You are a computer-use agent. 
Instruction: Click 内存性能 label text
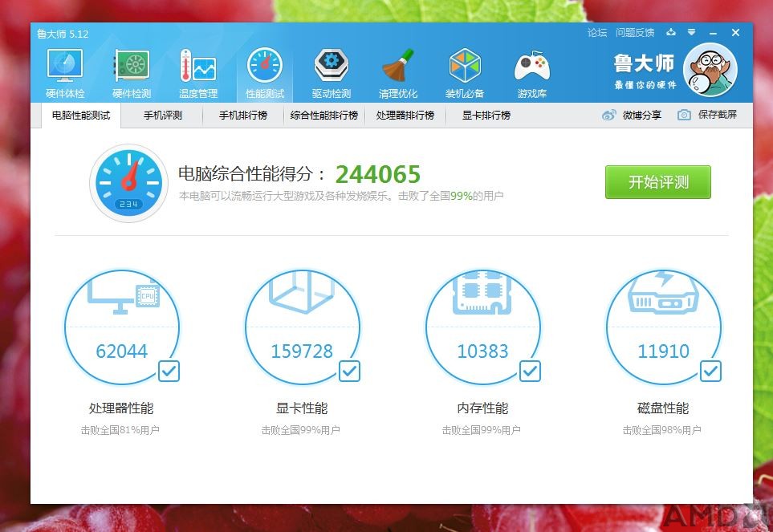click(x=482, y=408)
